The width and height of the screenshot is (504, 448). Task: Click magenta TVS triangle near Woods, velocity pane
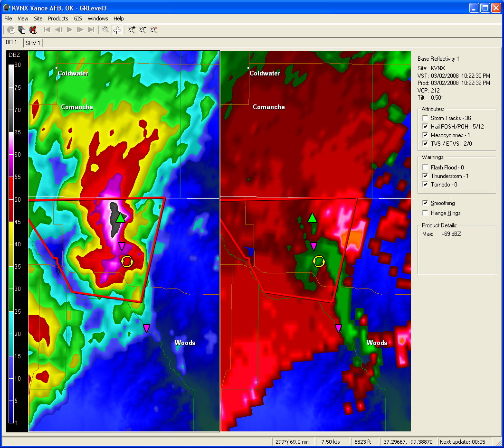pyautogui.click(x=339, y=328)
